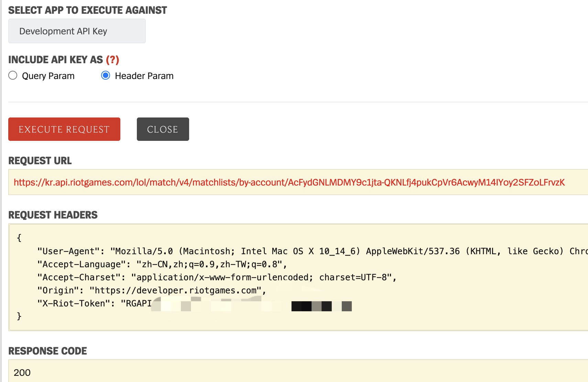Click the Close button
588x382 pixels.
click(x=163, y=129)
